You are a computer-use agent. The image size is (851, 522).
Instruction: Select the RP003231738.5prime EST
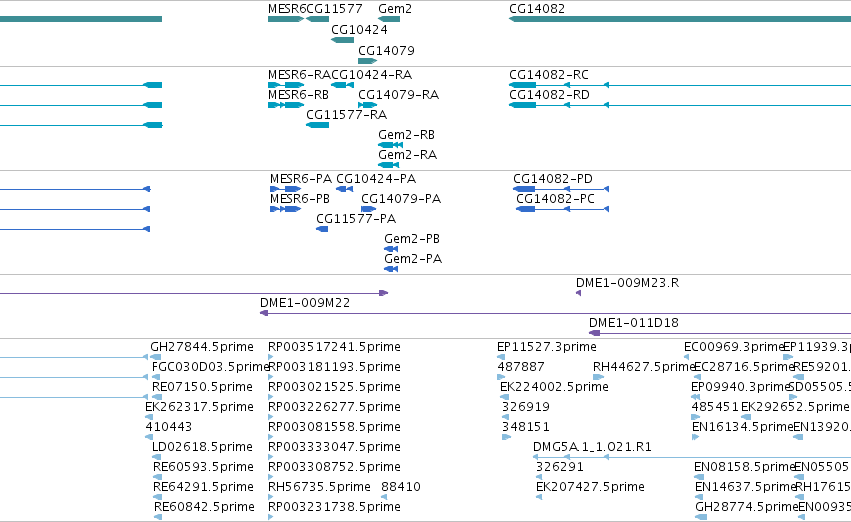(271, 517)
